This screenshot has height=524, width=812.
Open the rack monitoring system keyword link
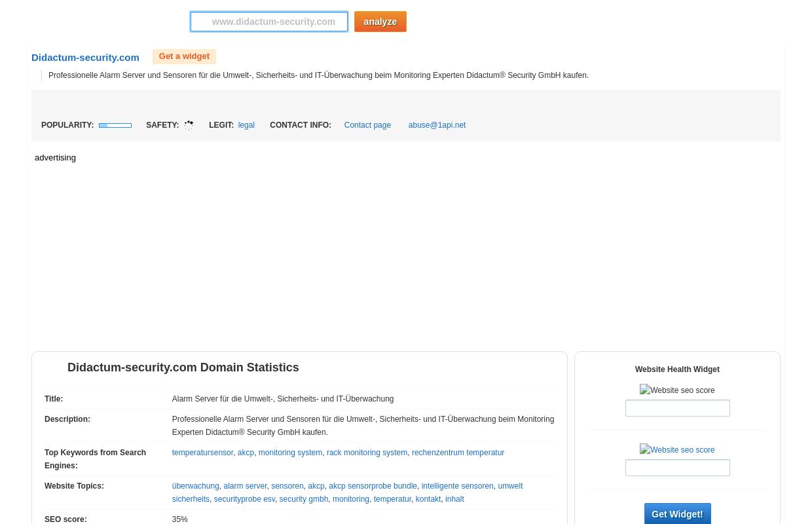[367, 453]
